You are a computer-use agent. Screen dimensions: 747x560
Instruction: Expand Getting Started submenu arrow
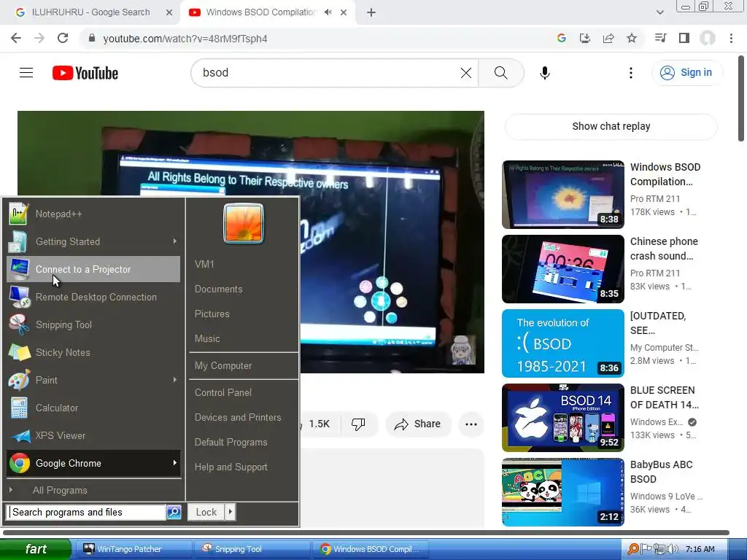[175, 241]
